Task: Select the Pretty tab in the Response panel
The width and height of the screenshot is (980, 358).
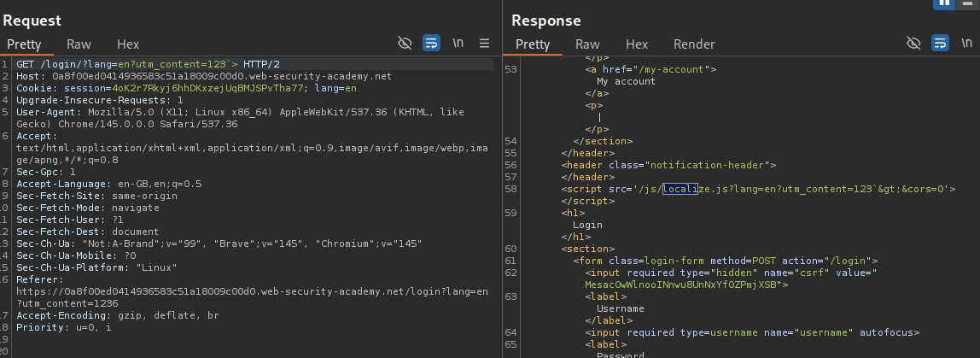Action: pos(533,44)
